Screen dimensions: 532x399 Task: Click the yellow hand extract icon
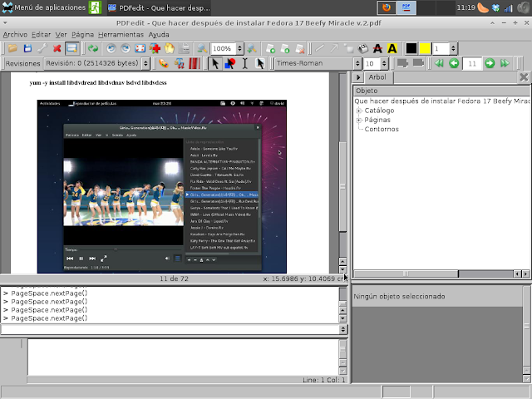pyautogui.click(x=170, y=48)
